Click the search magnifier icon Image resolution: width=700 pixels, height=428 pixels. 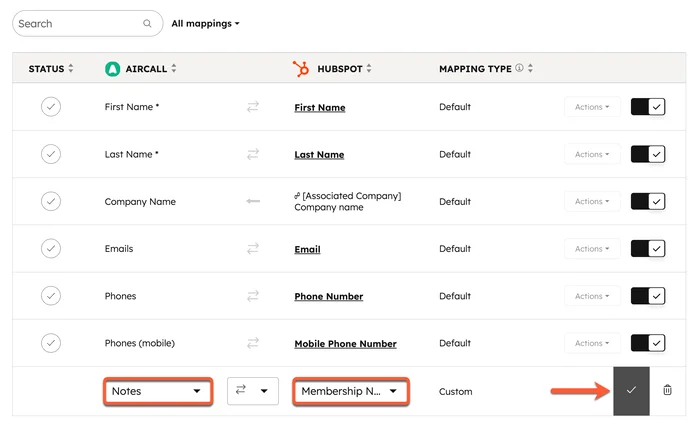(x=148, y=23)
